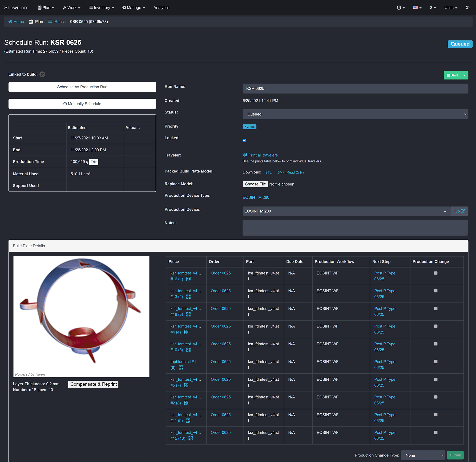
Task: Check Production Change for piece #16 (1)
Action: point(435,273)
